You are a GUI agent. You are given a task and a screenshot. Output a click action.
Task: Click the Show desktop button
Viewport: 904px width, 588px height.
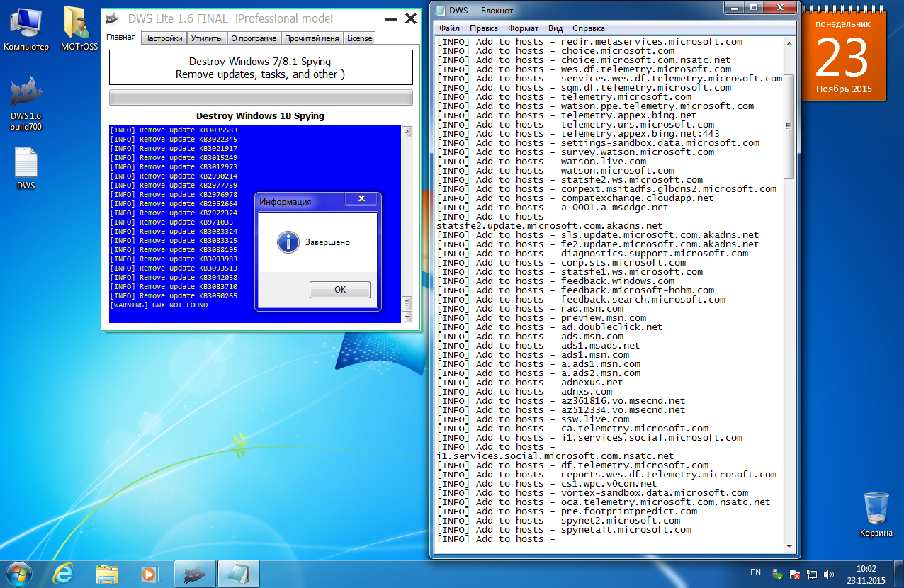[x=899, y=573]
